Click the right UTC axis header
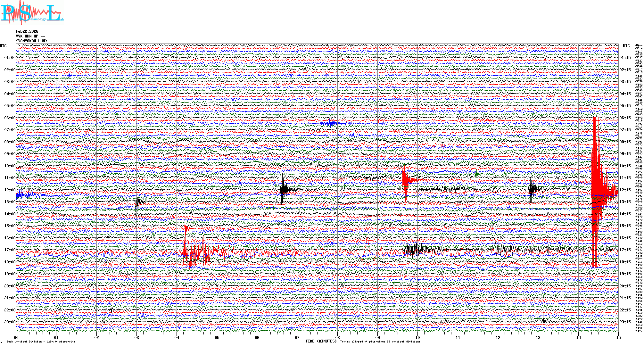 tap(626, 46)
